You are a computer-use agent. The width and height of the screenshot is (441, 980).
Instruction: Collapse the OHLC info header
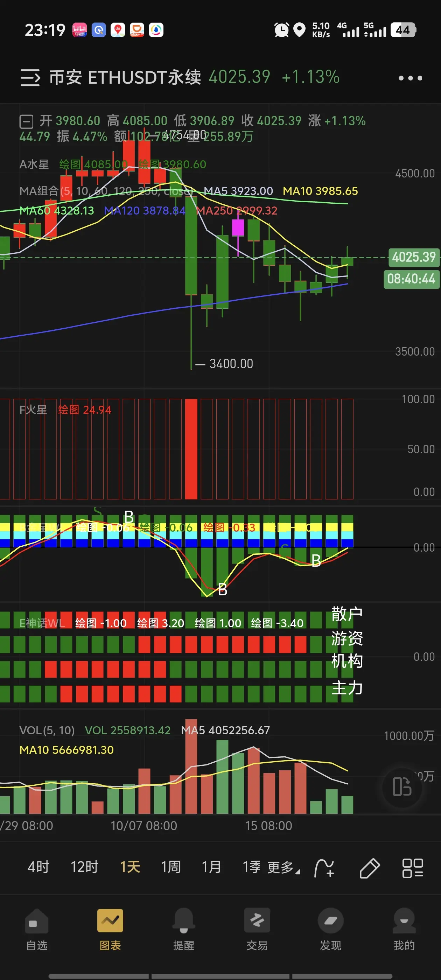26,122
